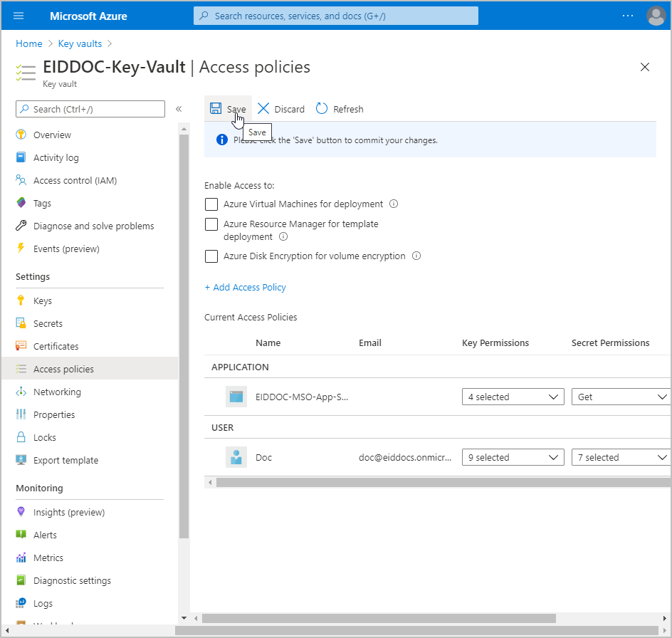Image resolution: width=672 pixels, height=638 pixels.
Task: Go to Key vaults breadcrumb
Action: [80, 43]
